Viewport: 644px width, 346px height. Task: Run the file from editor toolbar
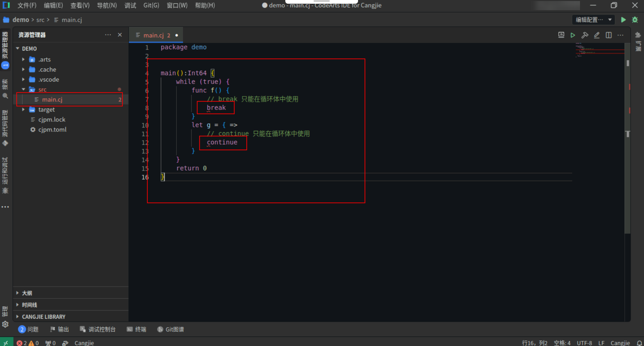pos(573,35)
